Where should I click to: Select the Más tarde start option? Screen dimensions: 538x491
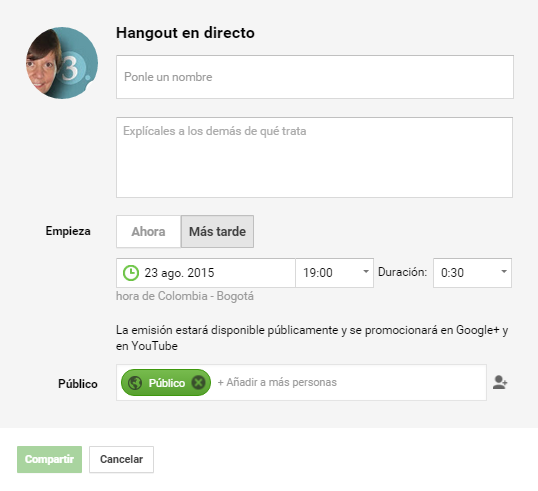click(x=217, y=232)
